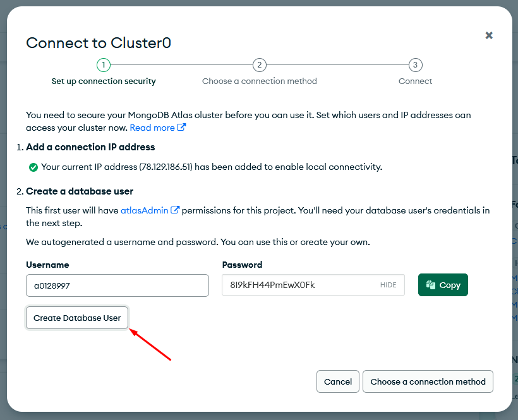
Task: Close the Connect to Cluster0 dialog
Action: click(x=489, y=35)
